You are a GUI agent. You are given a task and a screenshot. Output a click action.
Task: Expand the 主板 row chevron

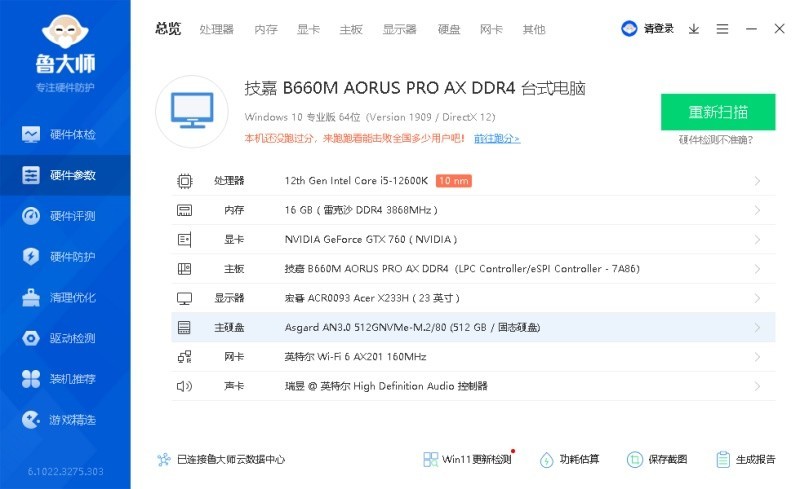point(757,268)
